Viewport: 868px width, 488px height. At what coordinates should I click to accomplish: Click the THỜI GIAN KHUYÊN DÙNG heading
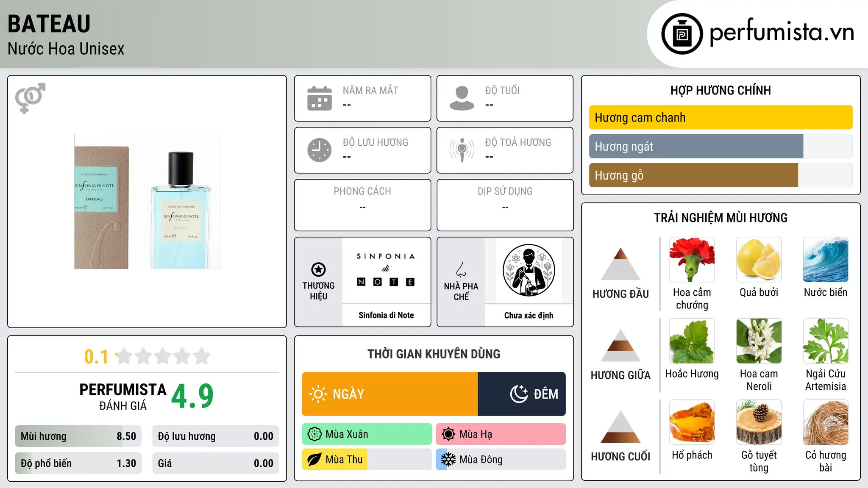[434, 354]
